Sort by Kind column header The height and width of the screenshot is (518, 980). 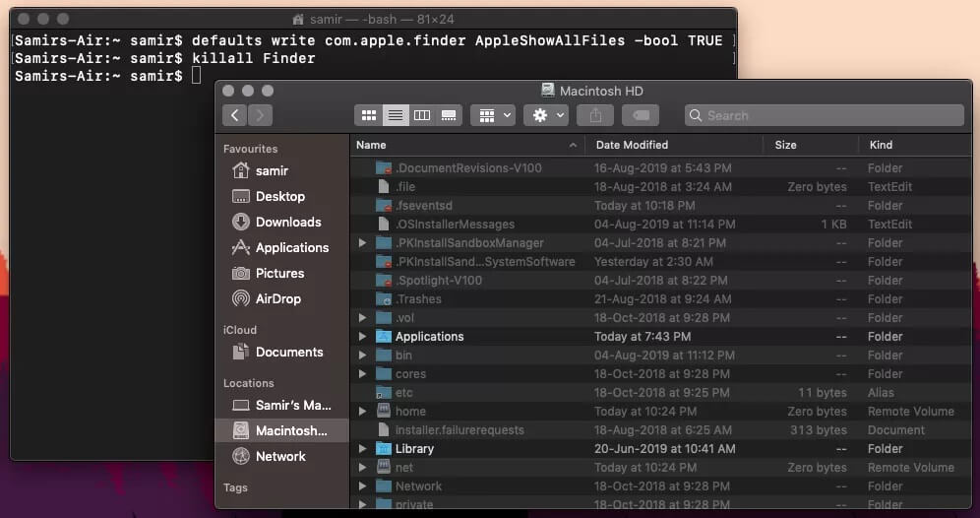pyautogui.click(x=915, y=145)
